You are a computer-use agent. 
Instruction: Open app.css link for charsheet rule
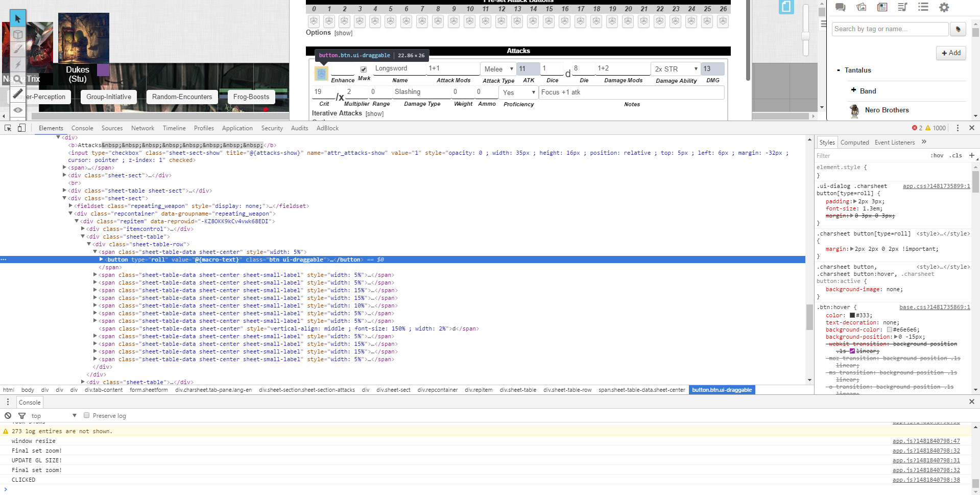[x=936, y=186]
